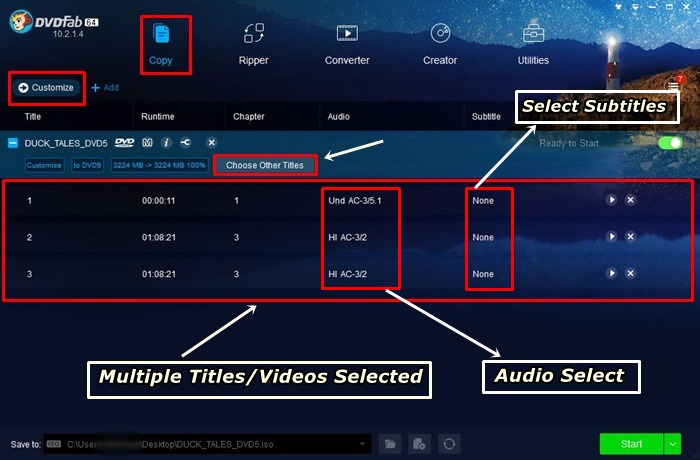Open the audio selection Und AC-3/5.1

click(355, 201)
